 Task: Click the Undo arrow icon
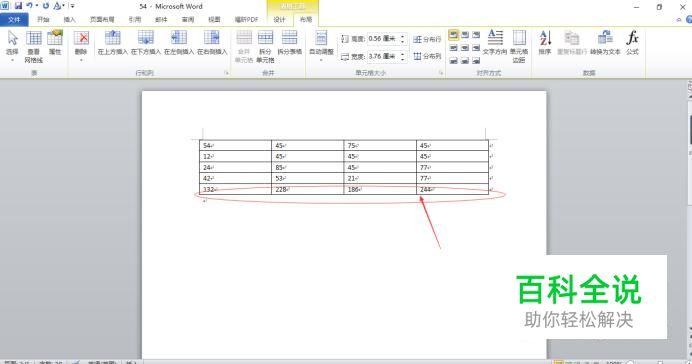[x=30, y=6]
